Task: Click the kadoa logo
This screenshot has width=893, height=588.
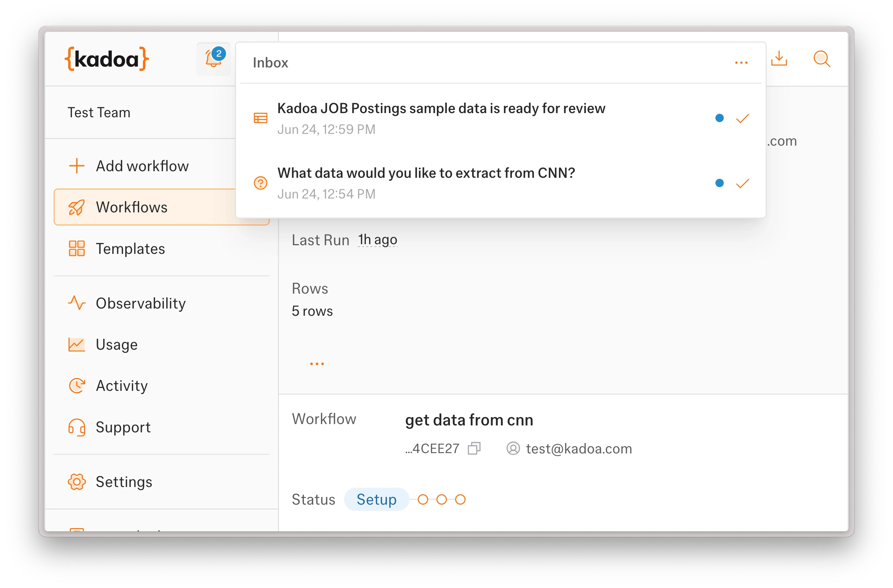Action: coord(107,59)
